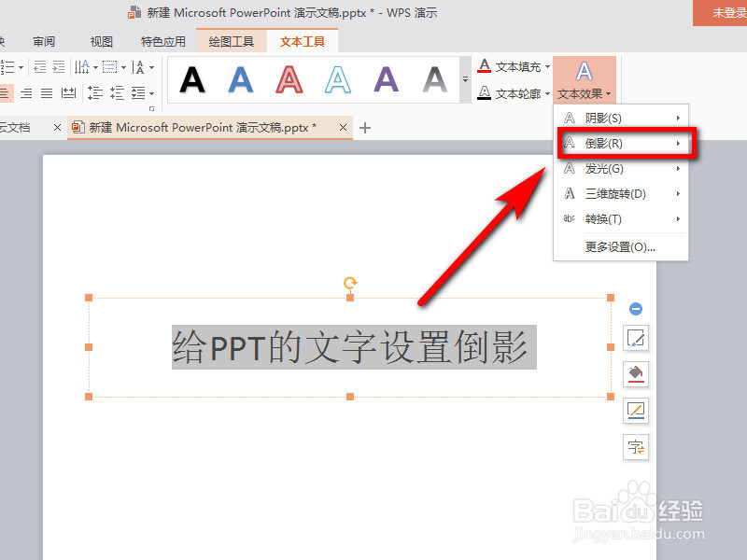The width and height of the screenshot is (747, 560).
Task: Select the red outlined WordArt style
Action: pos(289,80)
